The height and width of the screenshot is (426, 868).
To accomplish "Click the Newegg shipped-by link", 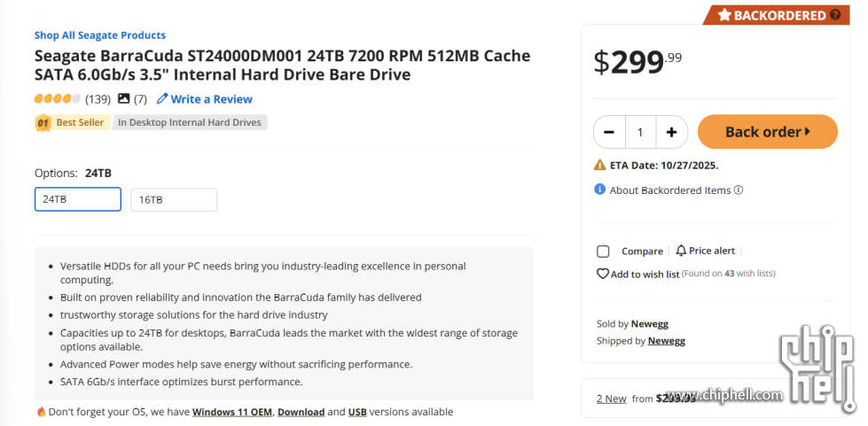I will pos(666,341).
